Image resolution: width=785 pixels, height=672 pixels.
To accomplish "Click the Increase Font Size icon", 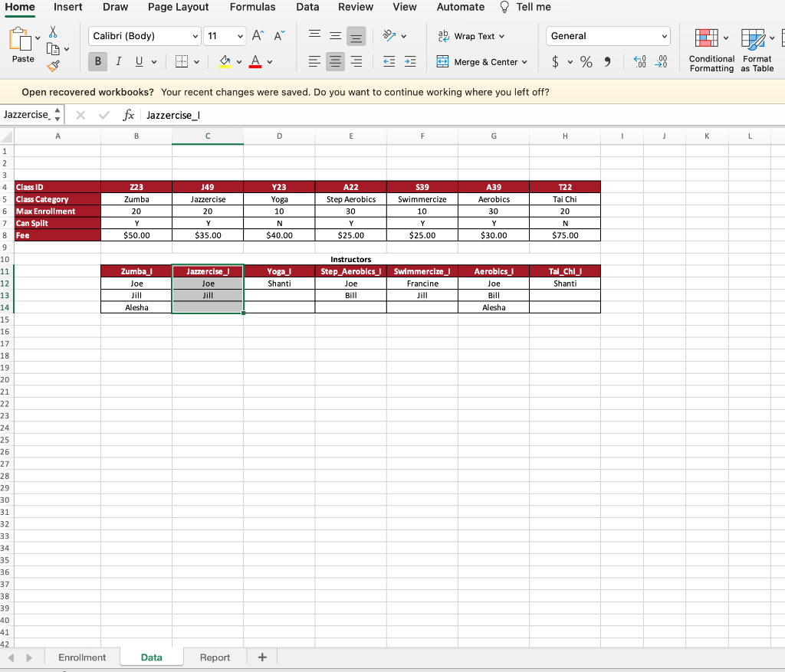I will (x=257, y=36).
